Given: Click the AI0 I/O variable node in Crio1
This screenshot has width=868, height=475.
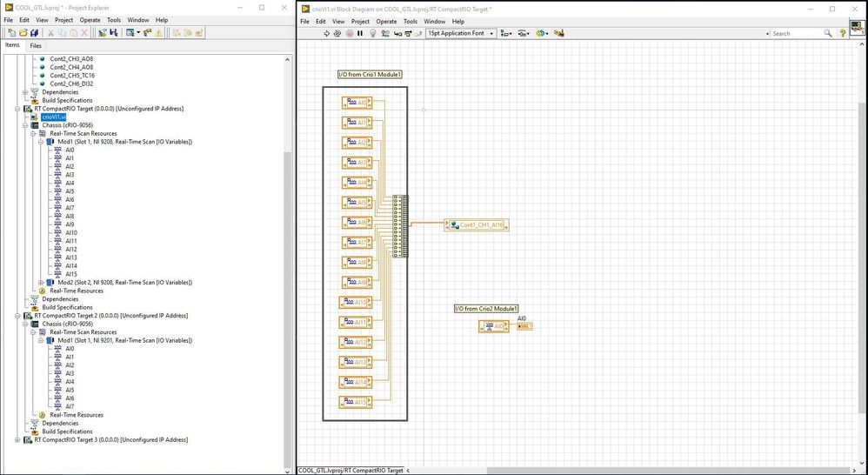Looking at the screenshot, I should pos(357,103).
